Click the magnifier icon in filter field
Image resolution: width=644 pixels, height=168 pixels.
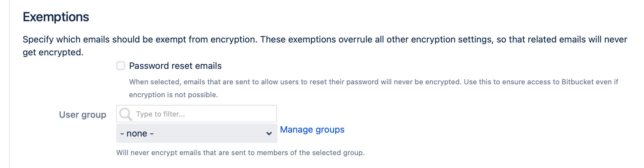(x=125, y=114)
